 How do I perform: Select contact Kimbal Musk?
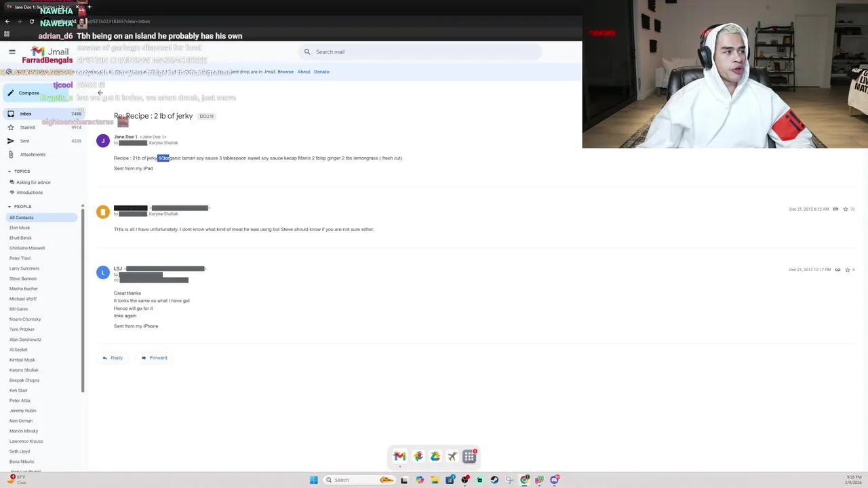[x=22, y=360]
